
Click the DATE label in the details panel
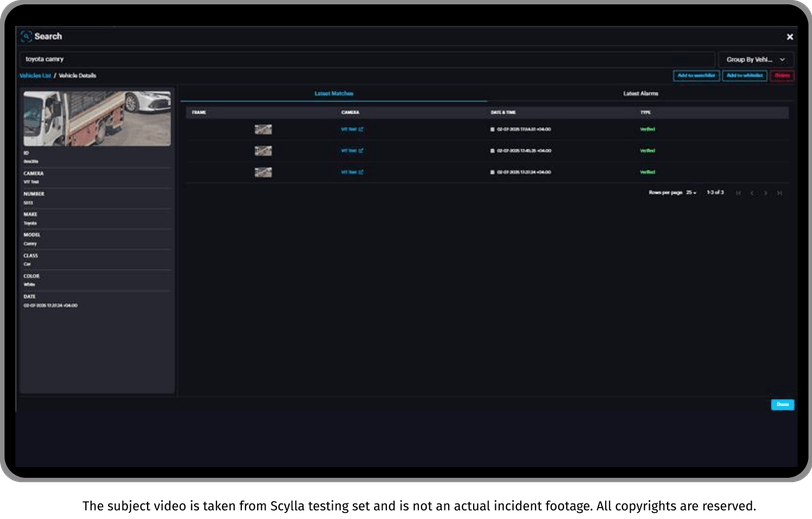[30, 297]
